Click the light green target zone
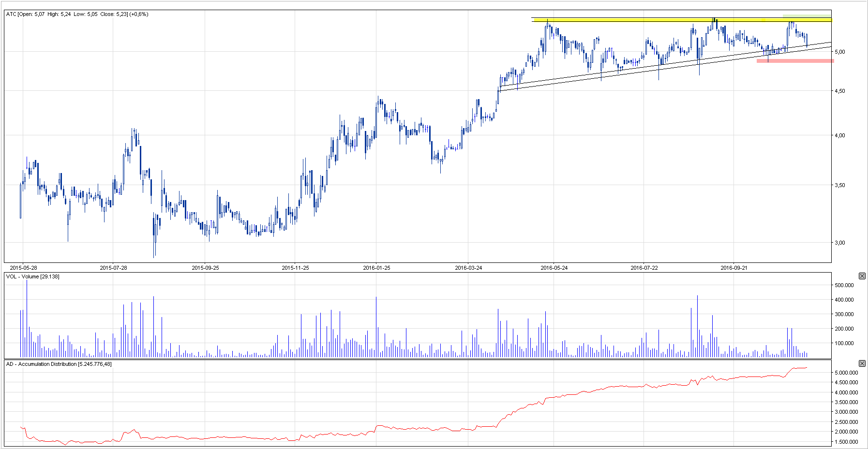Viewport: 868px width, 449px height. (x=807, y=16)
